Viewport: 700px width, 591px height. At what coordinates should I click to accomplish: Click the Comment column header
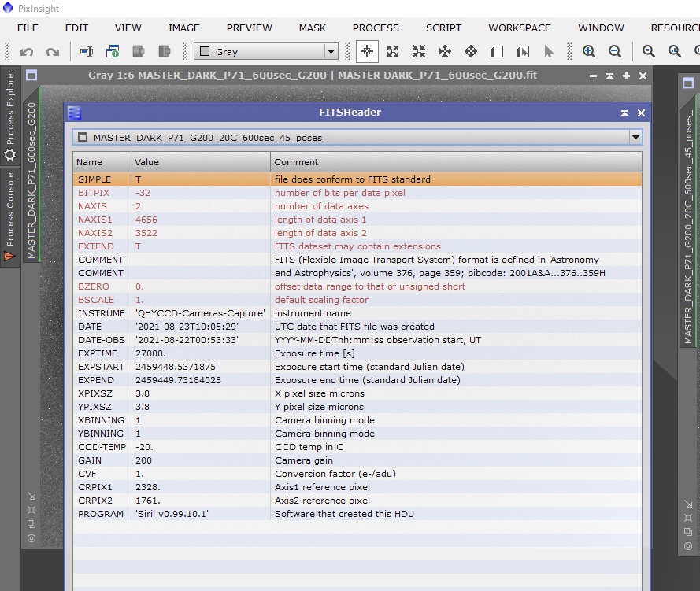456,162
